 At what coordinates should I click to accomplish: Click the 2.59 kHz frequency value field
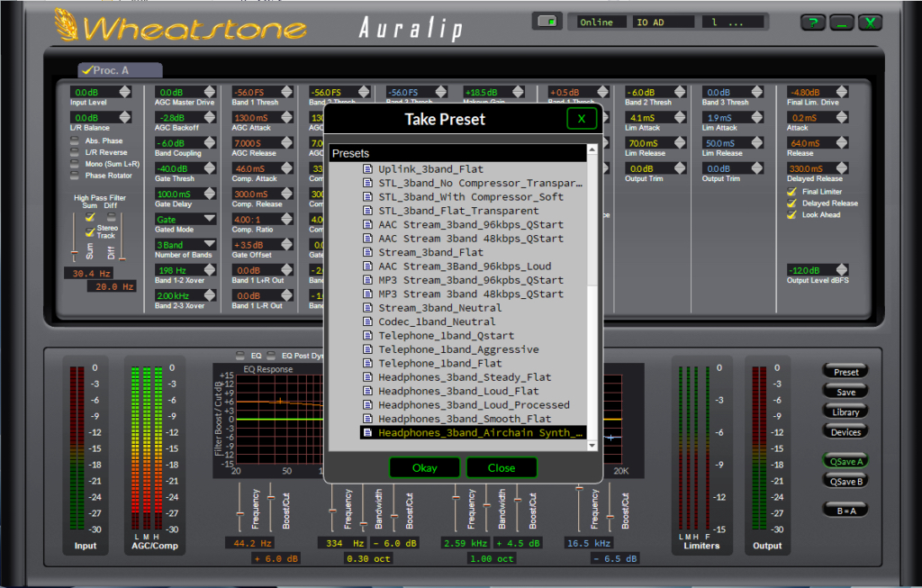pos(466,543)
